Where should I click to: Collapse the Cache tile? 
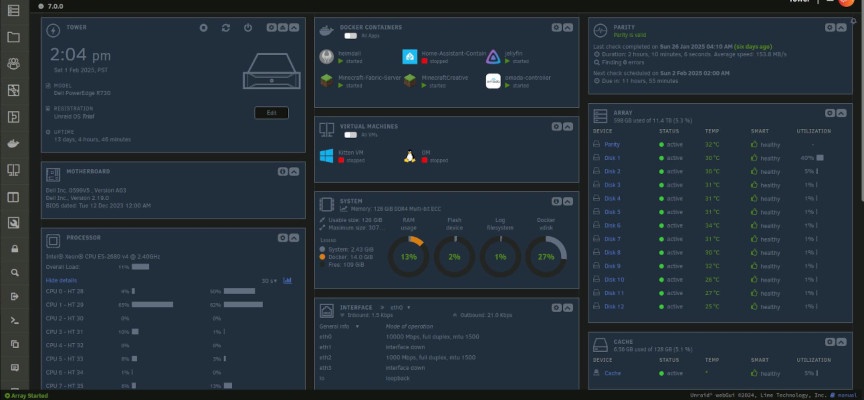point(841,342)
